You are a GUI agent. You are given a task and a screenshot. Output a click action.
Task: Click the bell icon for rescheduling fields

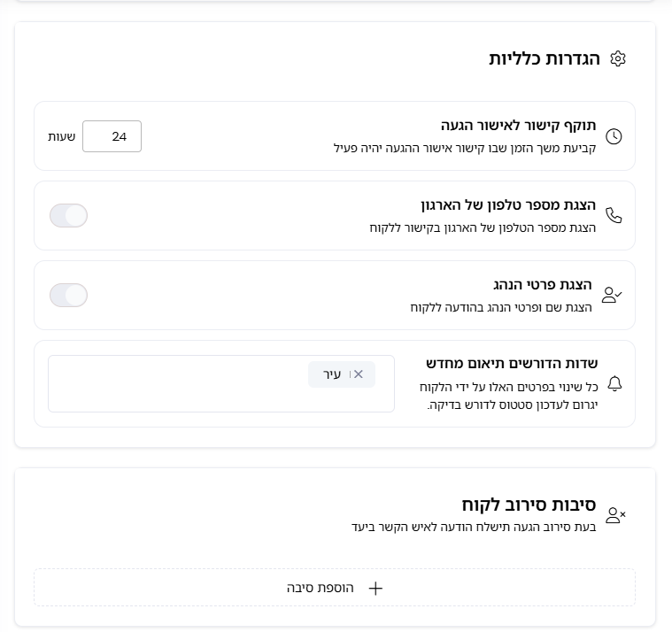coord(614,383)
